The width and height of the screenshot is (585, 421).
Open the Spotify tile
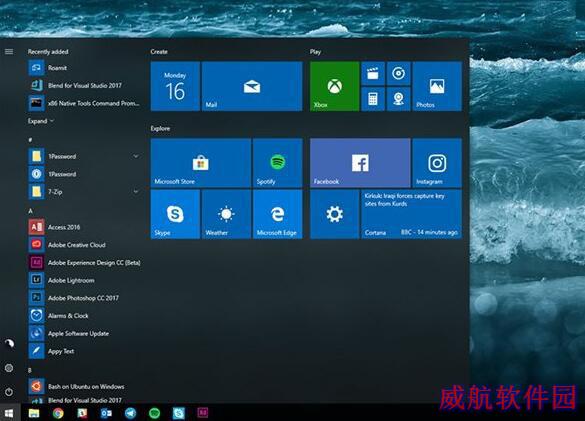coord(278,163)
